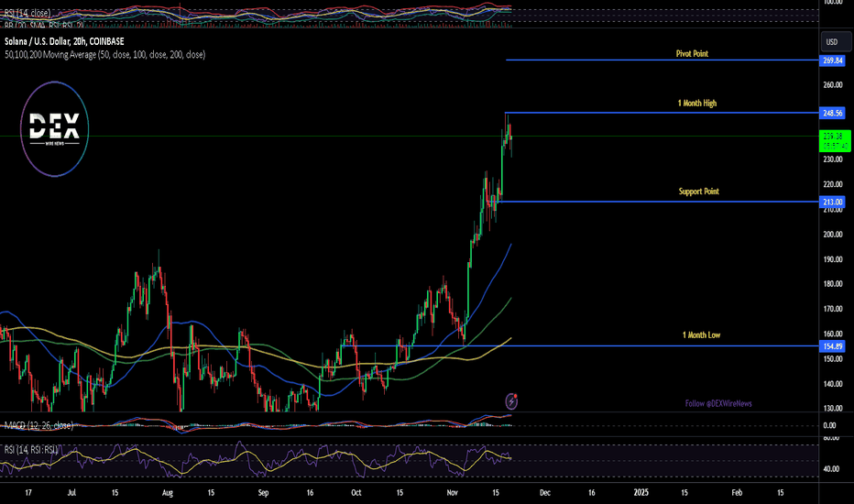
Task: Click the "Sep" label on time axis
Action: [263, 493]
